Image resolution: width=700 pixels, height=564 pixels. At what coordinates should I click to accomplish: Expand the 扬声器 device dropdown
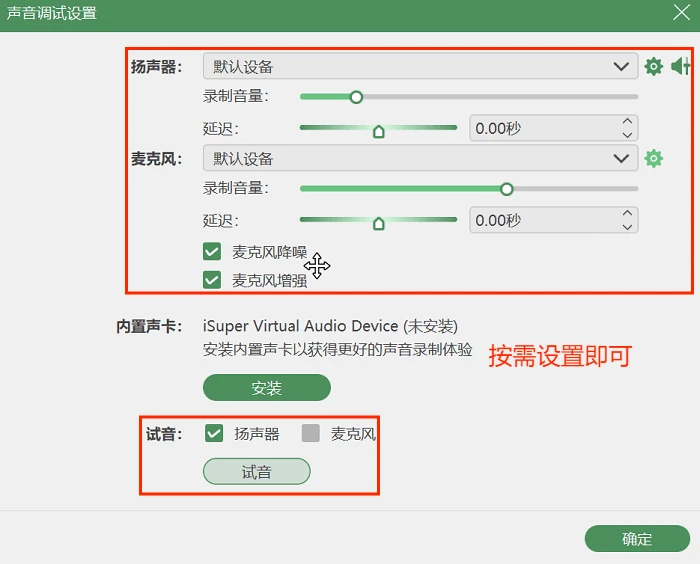(x=420, y=67)
